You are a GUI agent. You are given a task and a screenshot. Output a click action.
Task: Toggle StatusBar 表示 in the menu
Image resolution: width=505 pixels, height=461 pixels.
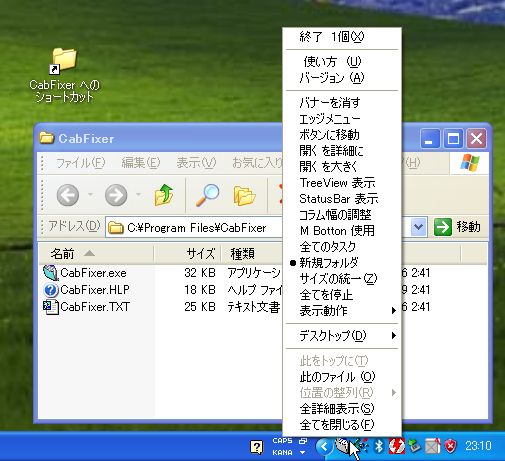click(x=342, y=199)
